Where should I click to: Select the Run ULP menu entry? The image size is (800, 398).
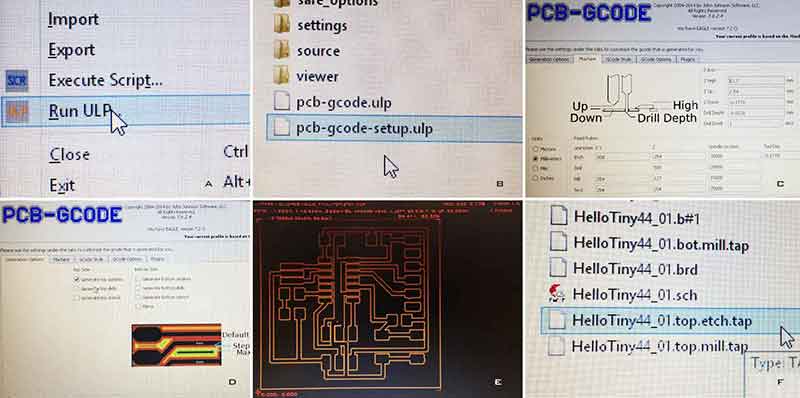(125, 111)
